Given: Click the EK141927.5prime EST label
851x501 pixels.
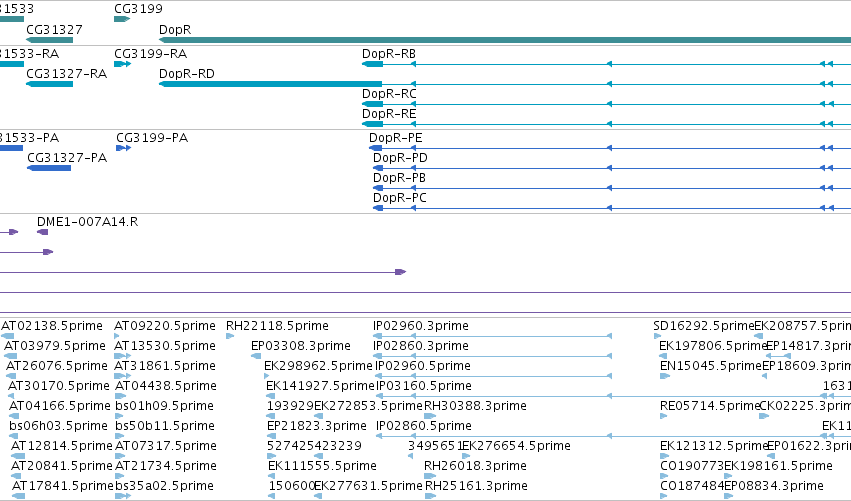Looking at the screenshot, I should 320,386.
